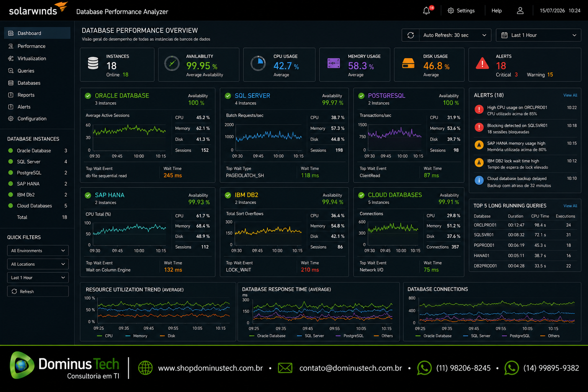
Task: Click the Warning 15 alert count
Action: pyautogui.click(x=540, y=75)
